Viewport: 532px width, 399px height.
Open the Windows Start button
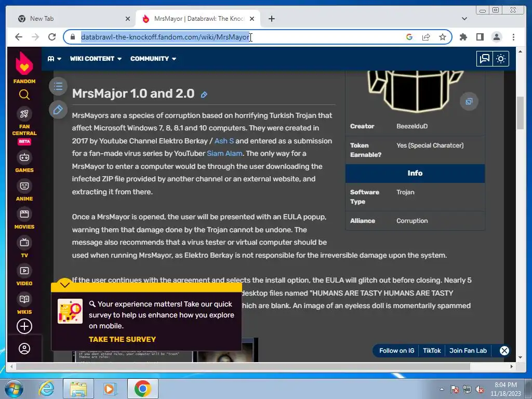pos(14,389)
